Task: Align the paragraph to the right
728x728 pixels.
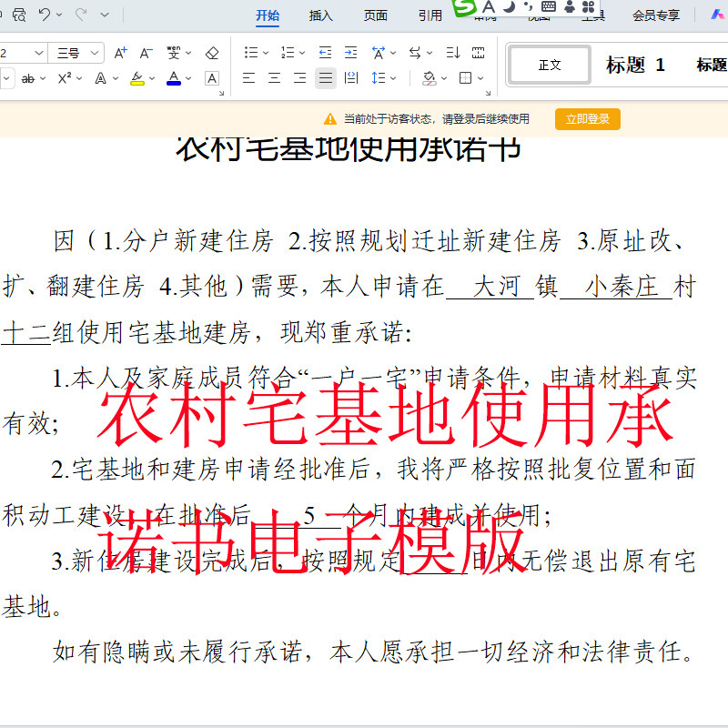Action: [300, 78]
